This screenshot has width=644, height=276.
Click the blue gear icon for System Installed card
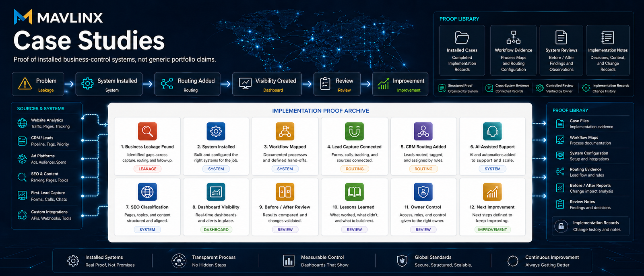point(216,131)
